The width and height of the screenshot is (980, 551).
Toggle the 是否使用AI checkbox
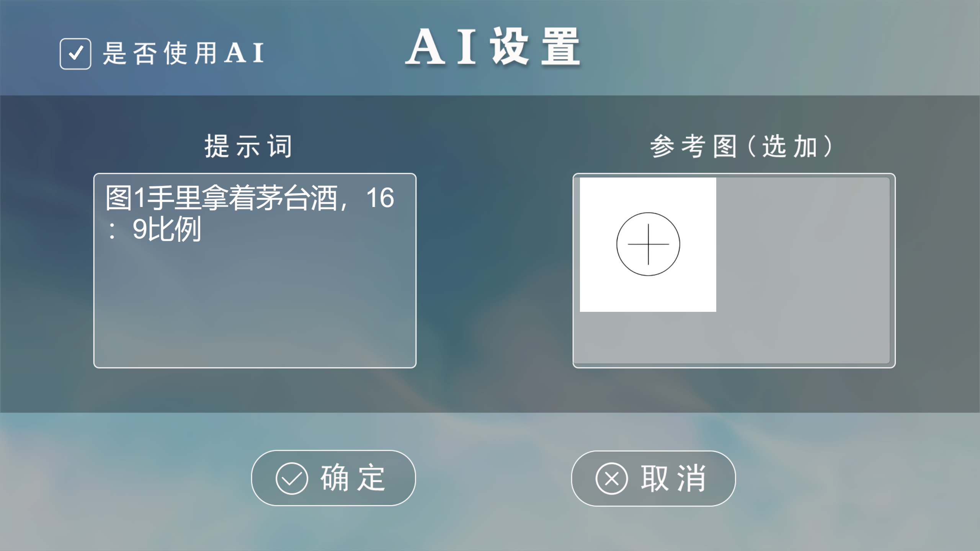(x=75, y=54)
